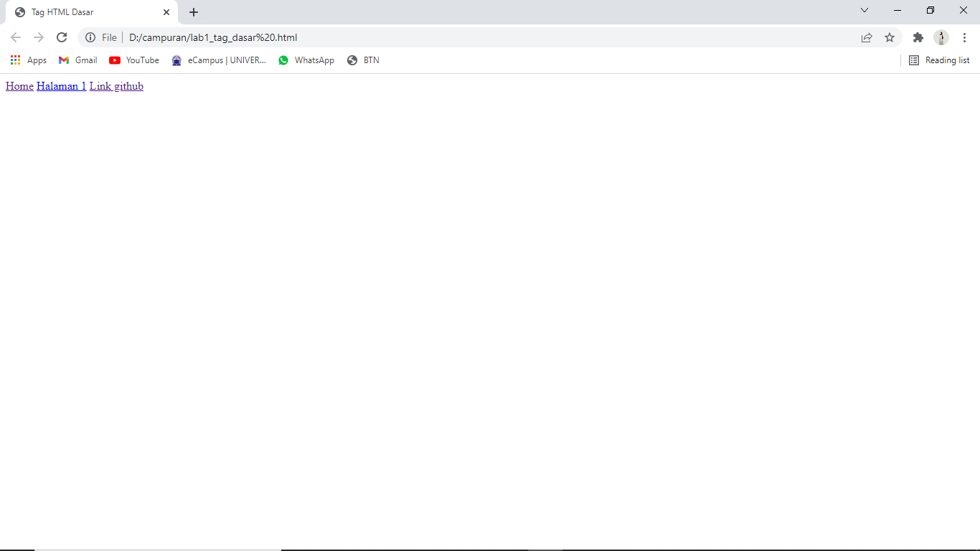This screenshot has height=551, width=980.
Task: Bookmark this page with the star icon
Action: tap(890, 37)
